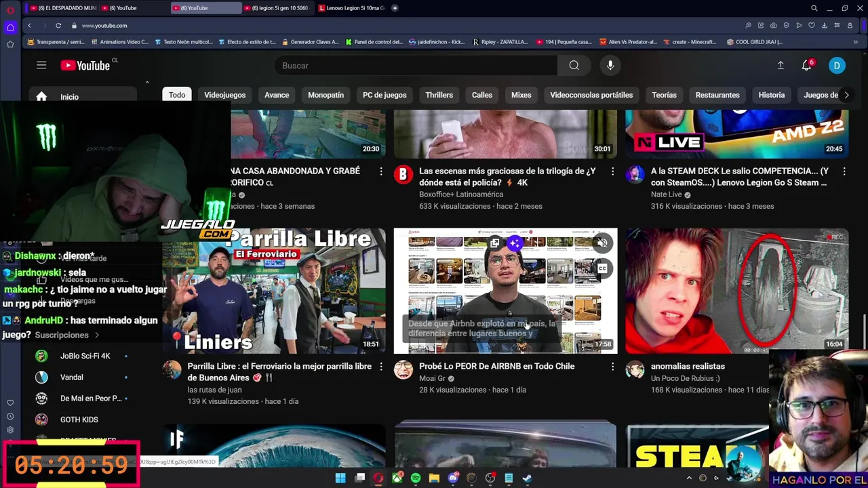Screen dimensions: 868x488
Task: Open 'Generador Claves A...' bookmark
Action: click(x=310, y=42)
